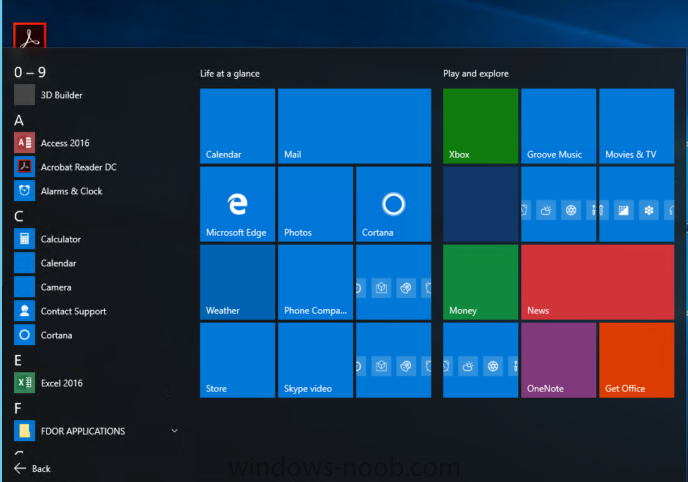Open the Skype video tile
Image resolution: width=688 pixels, height=482 pixels.
pos(315,360)
